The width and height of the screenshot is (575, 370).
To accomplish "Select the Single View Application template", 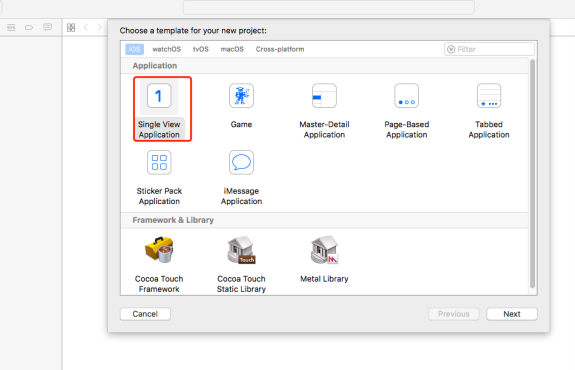I will click(159, 109).
